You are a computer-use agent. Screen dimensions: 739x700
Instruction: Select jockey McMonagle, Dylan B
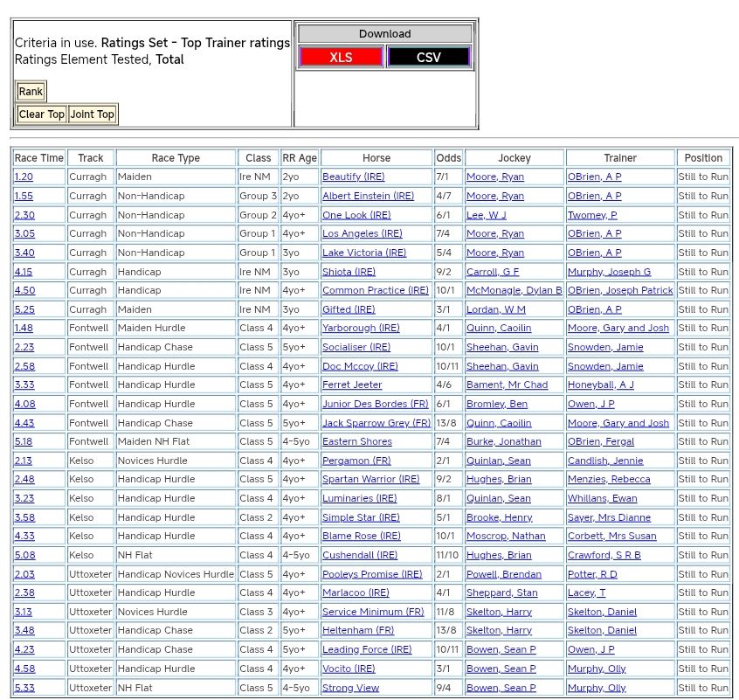[x=514, y=290]
